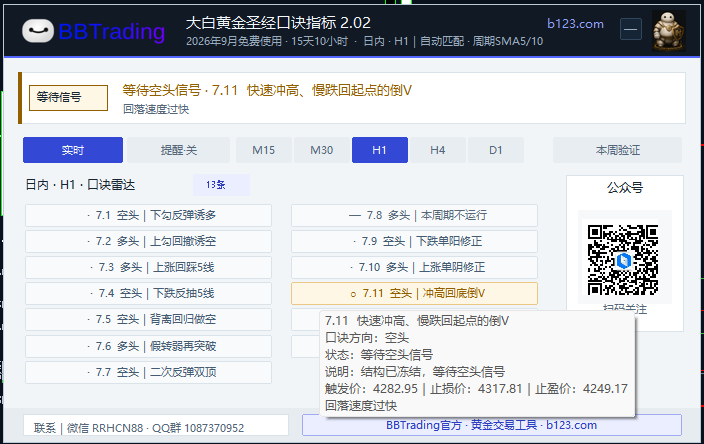Select the H4 timeframe tab
This screenshot has width=704, height=444.
click(x=438, y=150)
